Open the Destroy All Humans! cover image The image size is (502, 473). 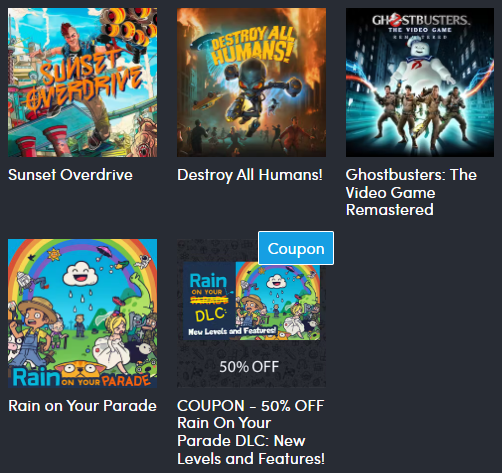tap(251, 82)
